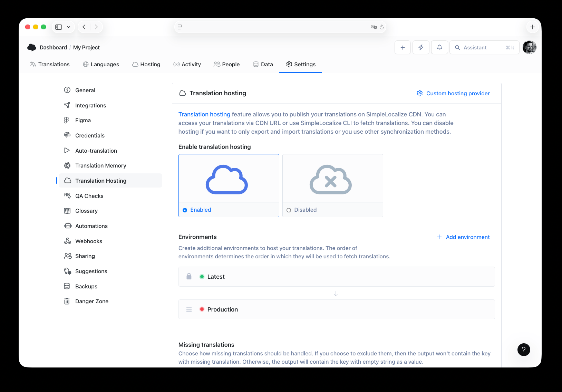Select the Credentials fingerprint icon
Viewport: 562px width, 392px height.
tap(67, 135)
